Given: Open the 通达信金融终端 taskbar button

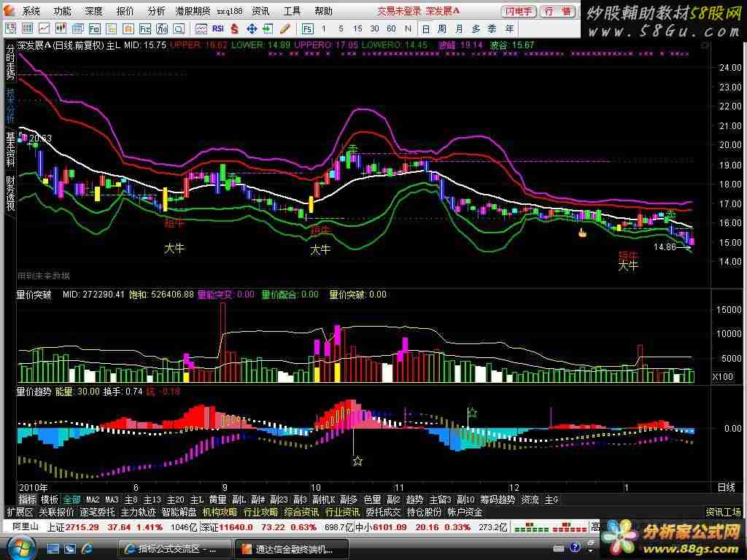Looking at the screenshot, I should coord(292,548).
